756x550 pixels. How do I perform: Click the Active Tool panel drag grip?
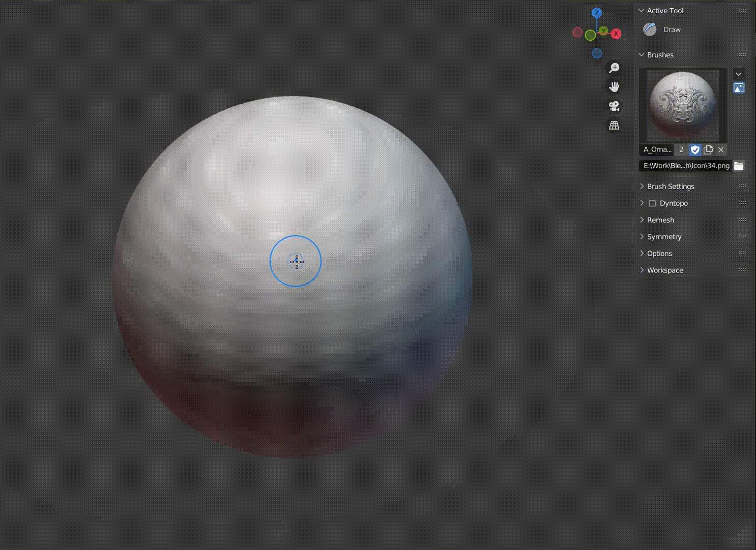click(x=742, y=10)
